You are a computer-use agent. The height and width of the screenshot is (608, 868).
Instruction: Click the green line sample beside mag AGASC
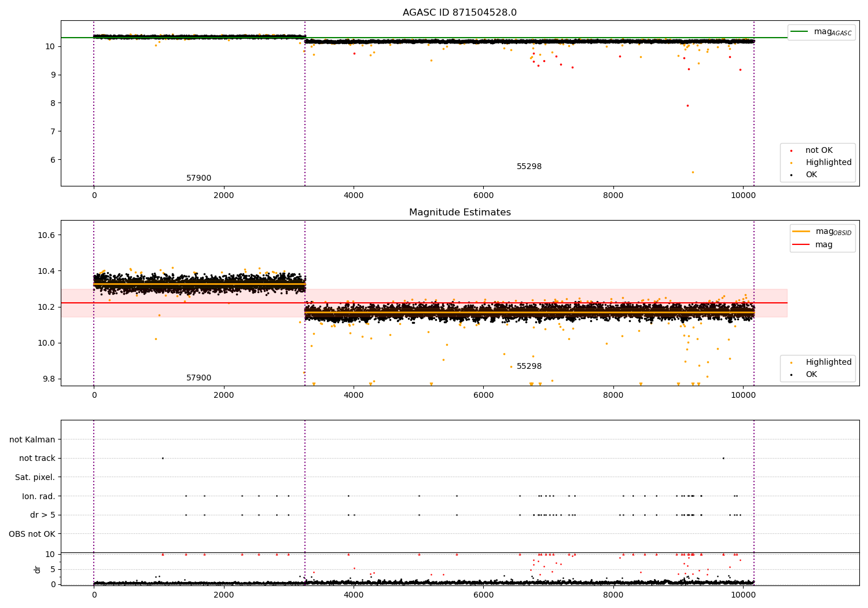point(799,31)
